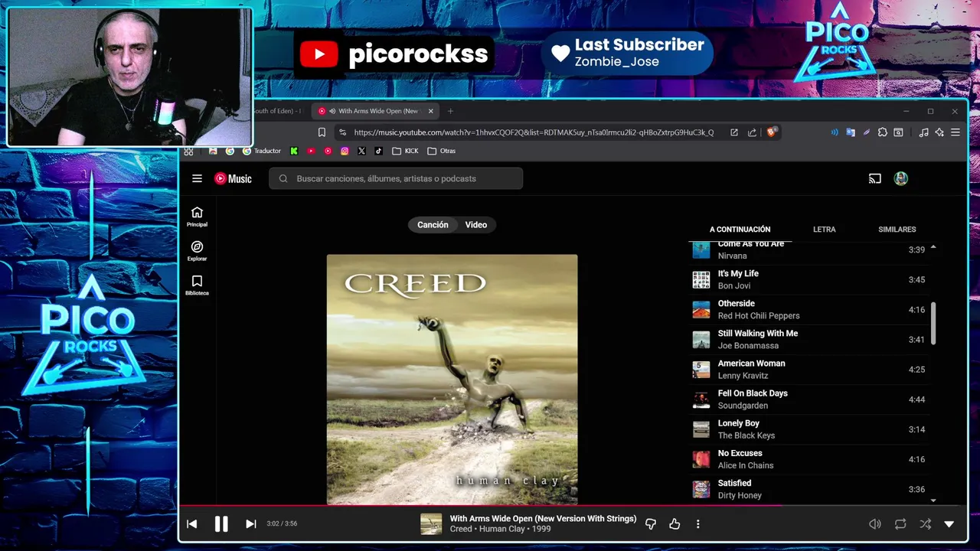Open the Human Clay album link
This screenshot has width=980, height=551.
coord(502,529)
